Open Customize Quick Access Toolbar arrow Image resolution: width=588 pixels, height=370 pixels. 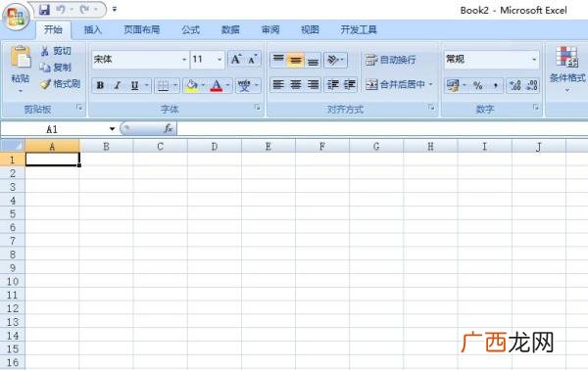115,10
